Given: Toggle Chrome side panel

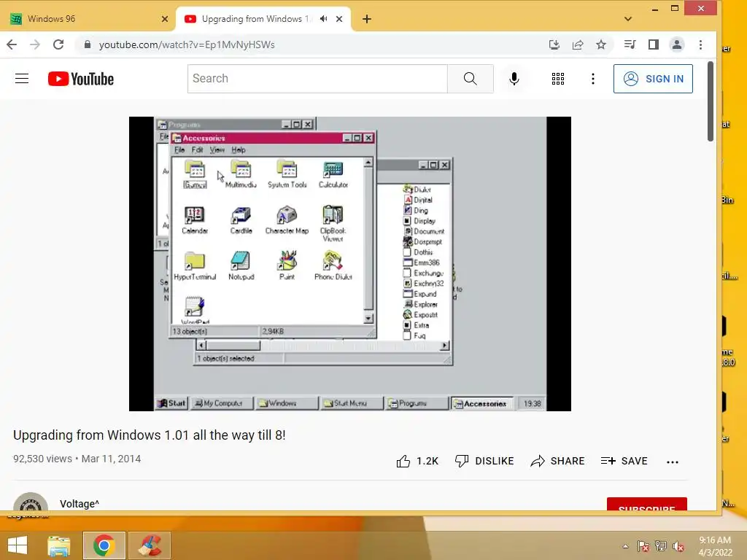Looking at the screenshot, I should point(653,44).
